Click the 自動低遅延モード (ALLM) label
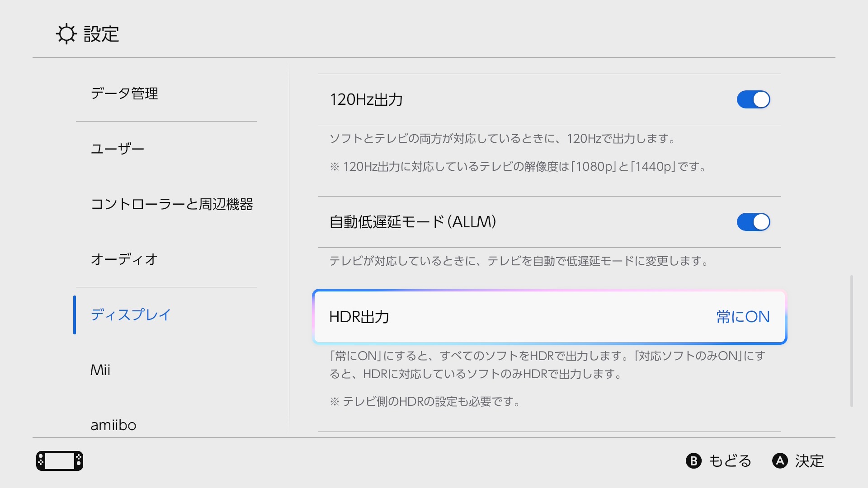 pos(413,222)
